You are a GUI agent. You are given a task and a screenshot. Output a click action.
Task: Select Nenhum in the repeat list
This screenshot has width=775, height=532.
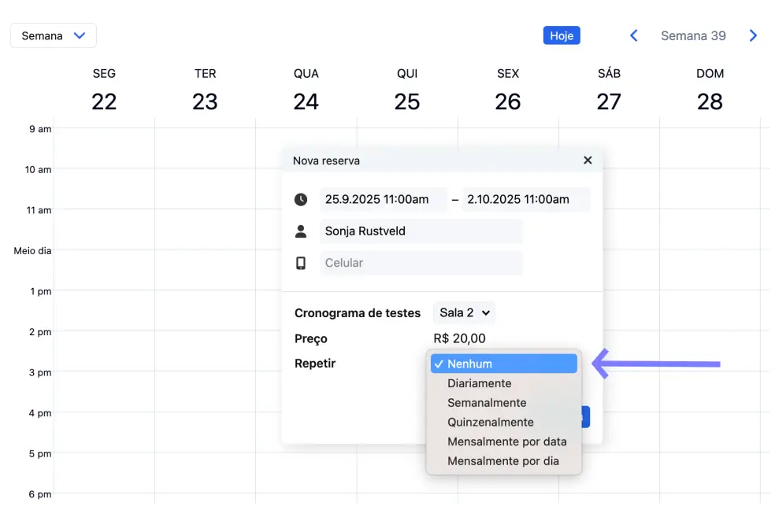[504, 364]
